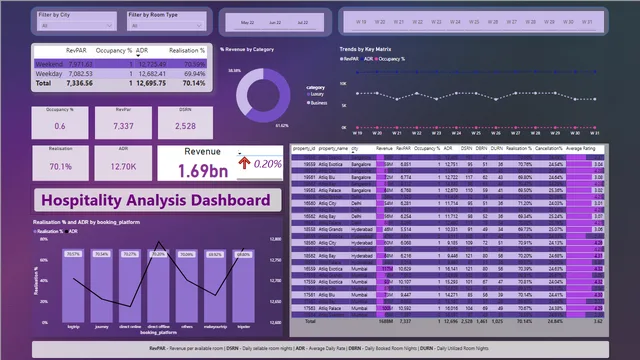Click the Occupancy % card showing 0.6
Viewport: 640px width, 360px height.
click(x=60, y=123)
